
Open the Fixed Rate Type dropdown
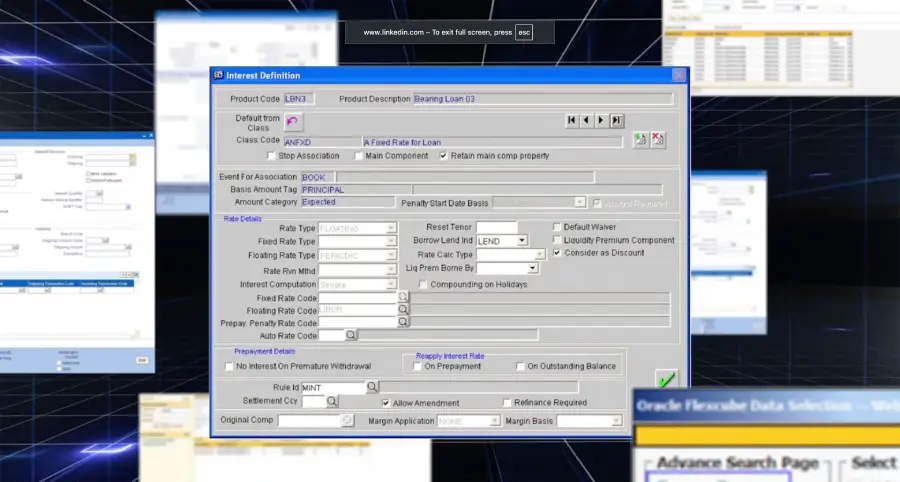pos(391,242)
